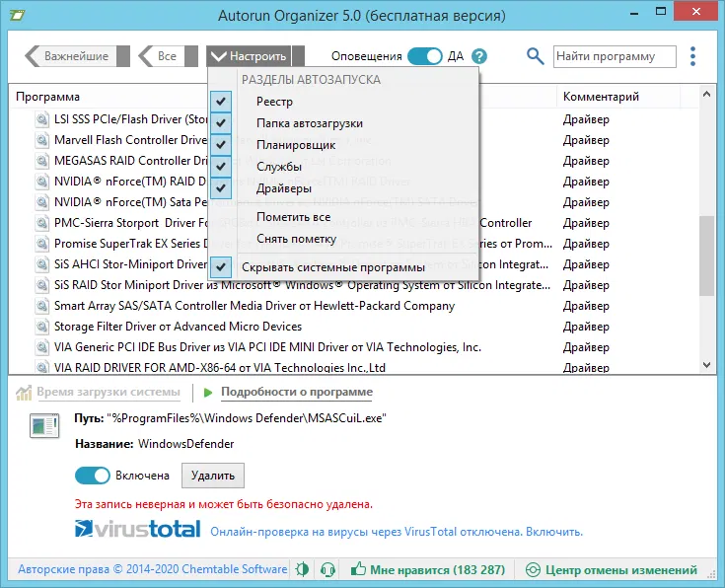
Task: Click the WindowsDefender name value
Action: pos(185,444)
